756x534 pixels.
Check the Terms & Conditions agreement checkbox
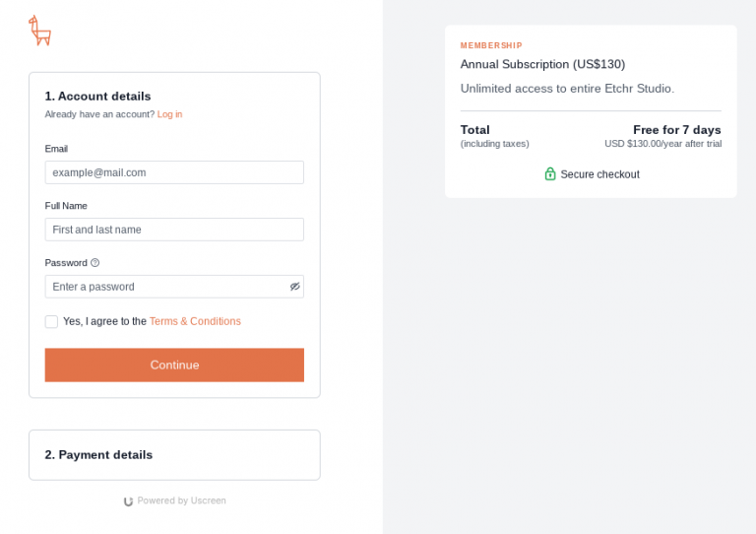[x=51, y=321]
